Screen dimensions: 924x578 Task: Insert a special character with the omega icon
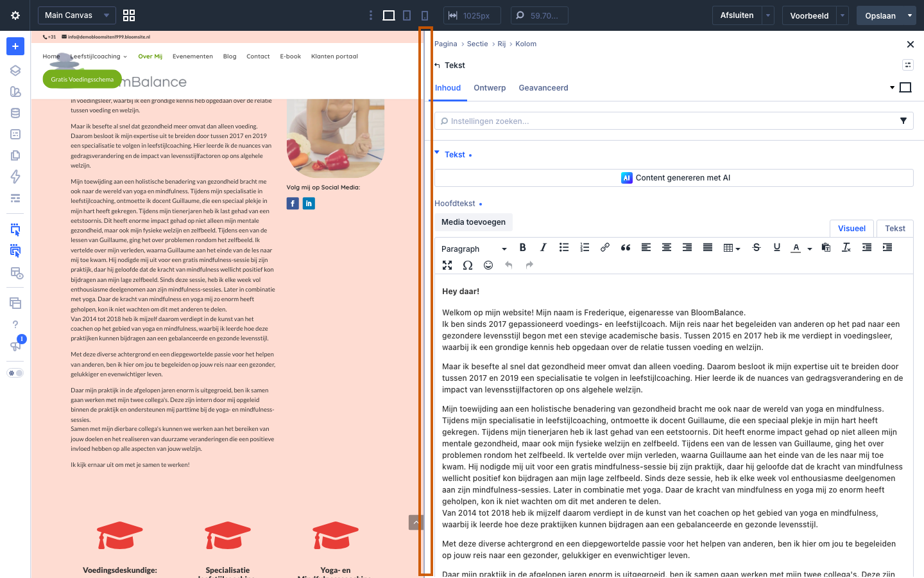click(468, 265)
